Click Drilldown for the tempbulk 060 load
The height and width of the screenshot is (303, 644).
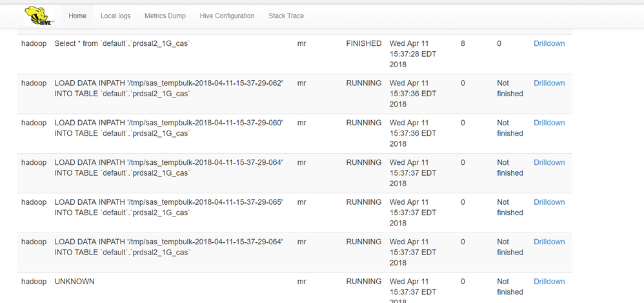tap(549, 123)
